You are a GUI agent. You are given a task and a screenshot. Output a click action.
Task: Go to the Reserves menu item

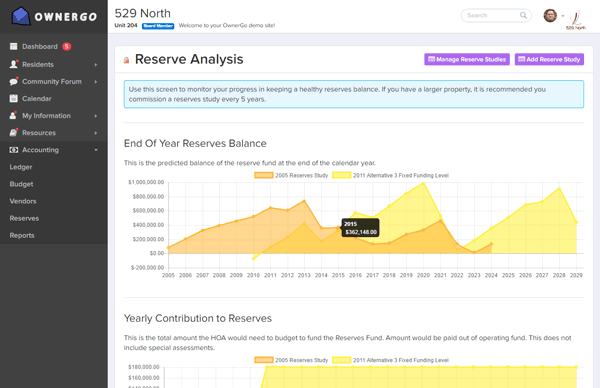pyautogui.click(x=24, y=218)
